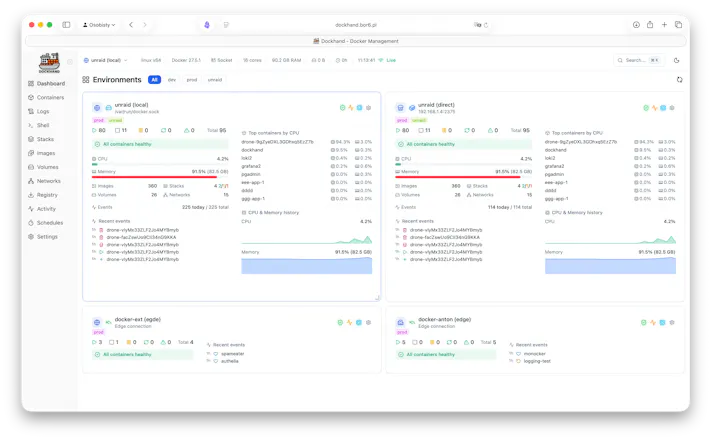The width and height of the screenshot is (711, 440).
Task: Open Safari downloads button
Action: [x=636, y=25]
